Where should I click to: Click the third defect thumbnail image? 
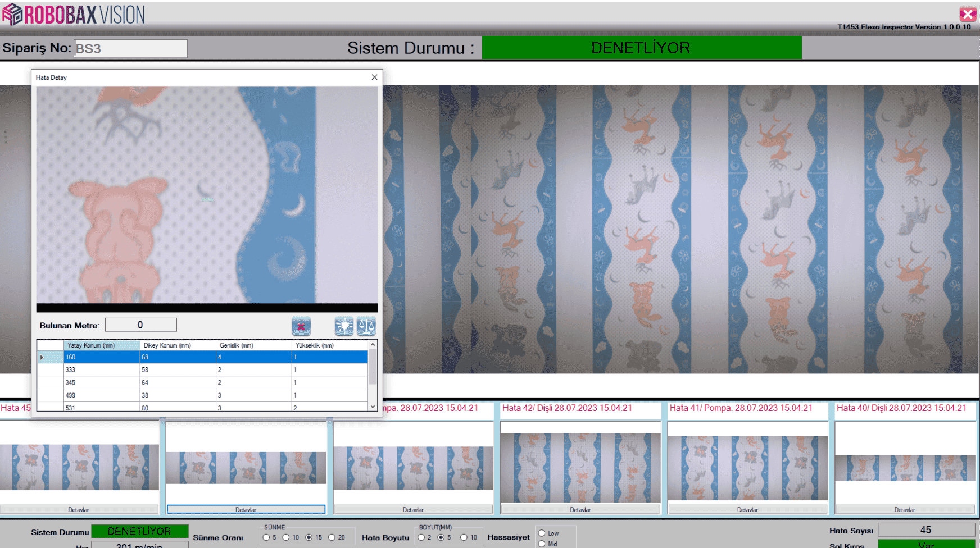pos(413,468)
